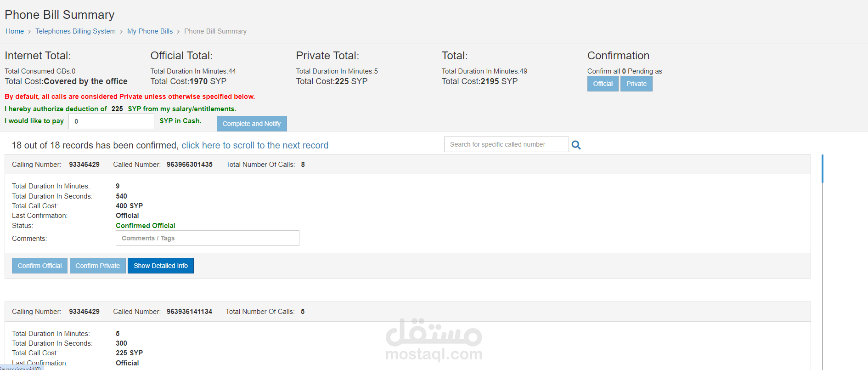Click the Total Consumed GBs:0 line
Screen dimensions: 868x370
point(40,71)
